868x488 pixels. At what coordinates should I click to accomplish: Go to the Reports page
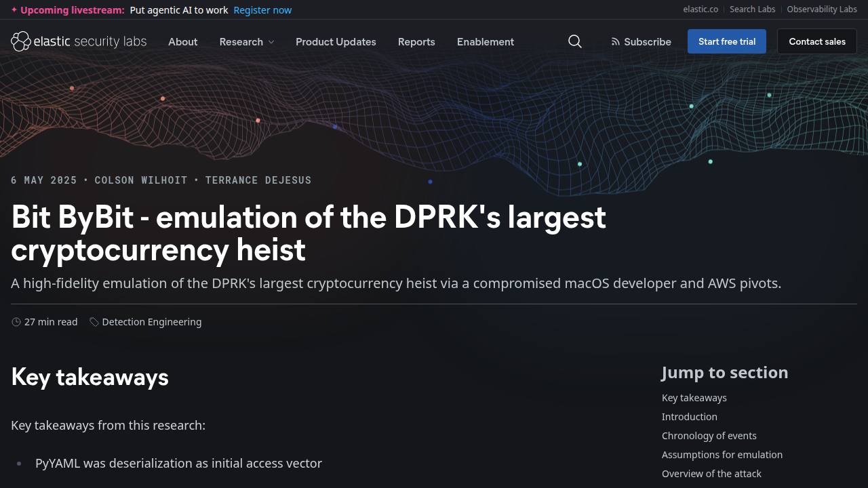[x=416, y=41]
